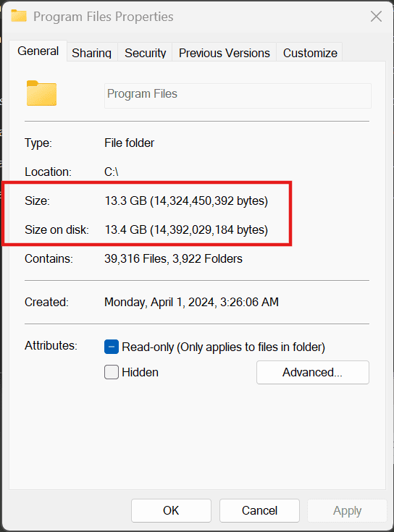
Task: Click the Apply button
Action: [x=347, y=510]
